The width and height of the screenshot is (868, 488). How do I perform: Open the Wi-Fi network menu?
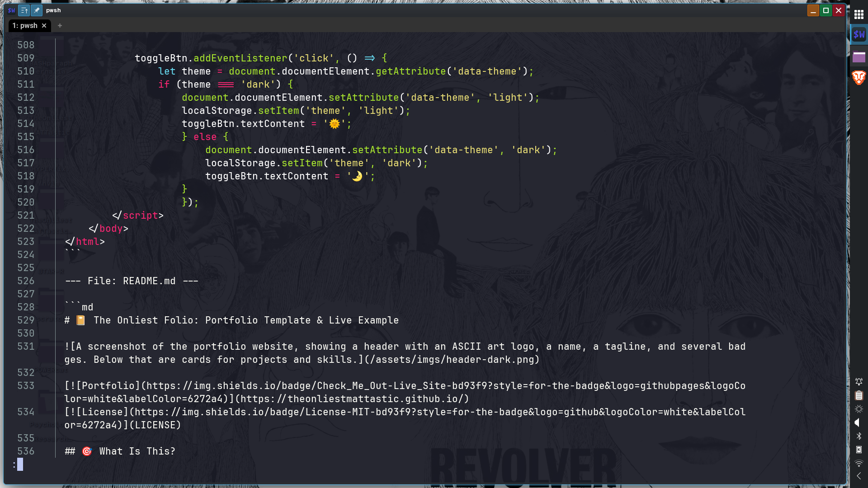click(858, 462)
